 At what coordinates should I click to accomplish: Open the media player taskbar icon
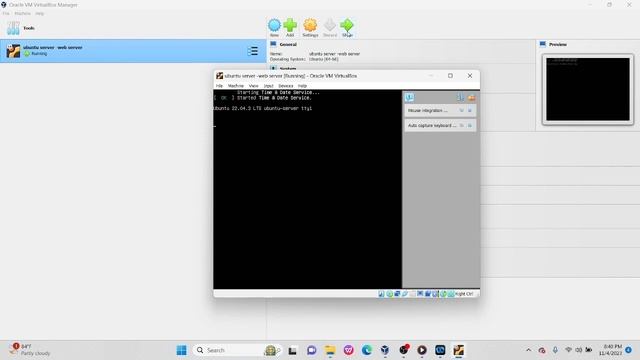422,350
